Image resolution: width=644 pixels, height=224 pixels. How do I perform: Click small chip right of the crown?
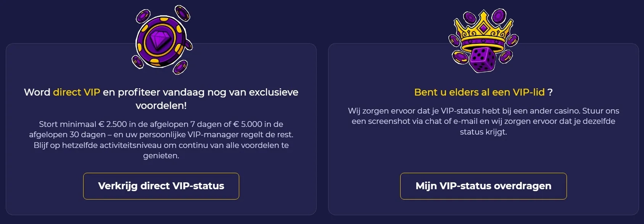click(x=512, y=40)
